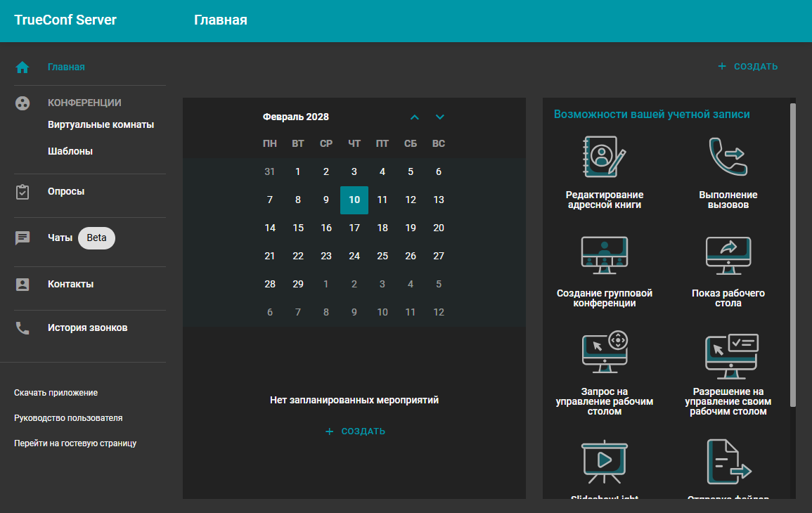
Task: Click the Чаты chat bubble icon
Action: pyautogui.click(x=22, y=238)
